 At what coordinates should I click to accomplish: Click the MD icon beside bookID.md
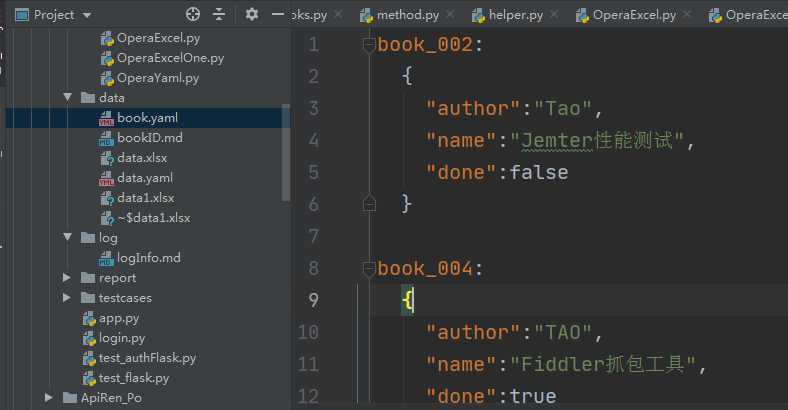click(107, 139)
